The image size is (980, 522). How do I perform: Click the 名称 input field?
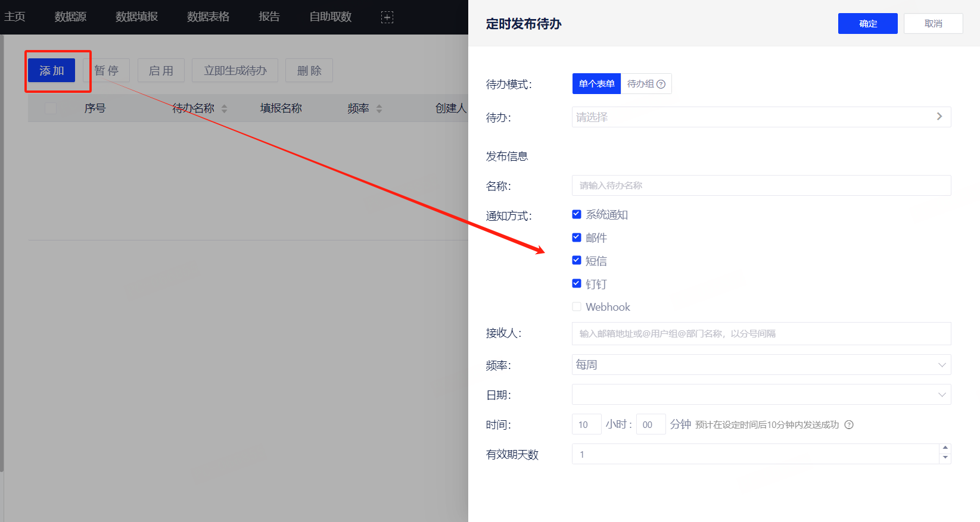click(x=761, y=186)
